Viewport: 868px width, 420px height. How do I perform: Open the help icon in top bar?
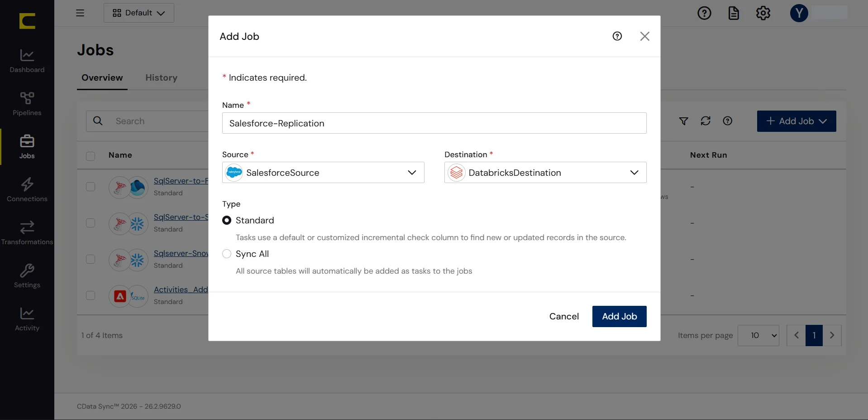tap(704, 13)
